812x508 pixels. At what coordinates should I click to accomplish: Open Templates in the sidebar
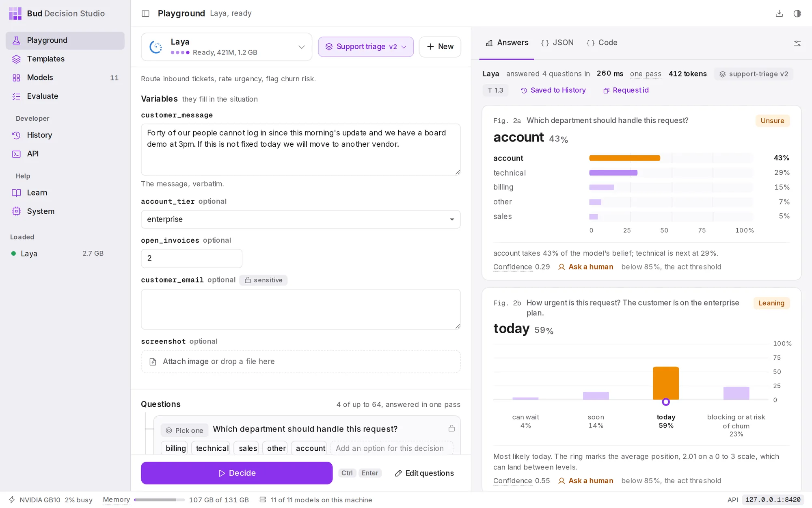coord(65,59)
